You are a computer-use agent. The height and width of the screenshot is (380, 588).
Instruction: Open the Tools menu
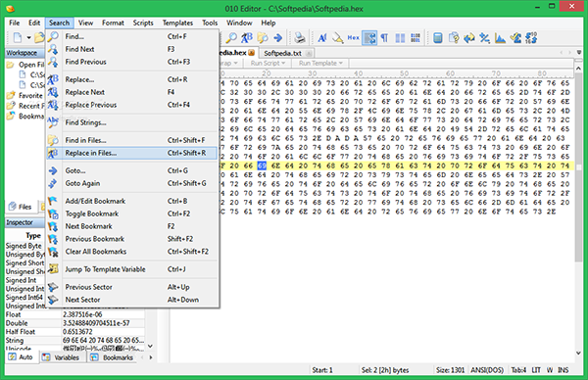pyautogui.click(x=210, y=23)
